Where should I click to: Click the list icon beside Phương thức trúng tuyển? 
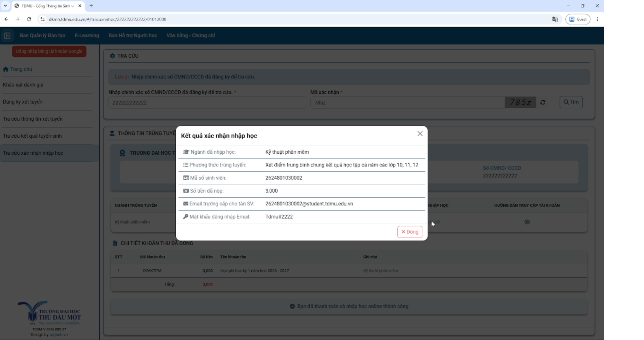[x=186, y=165]
